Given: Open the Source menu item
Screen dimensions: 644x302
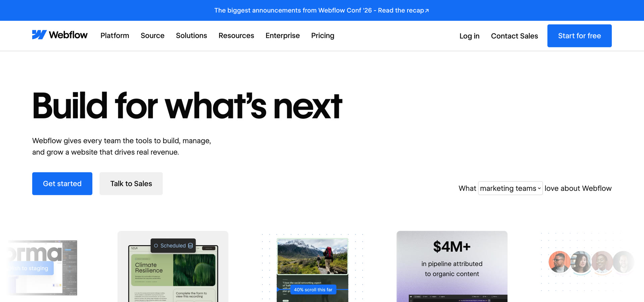Looking at the screenshot, I should point(153,36).
